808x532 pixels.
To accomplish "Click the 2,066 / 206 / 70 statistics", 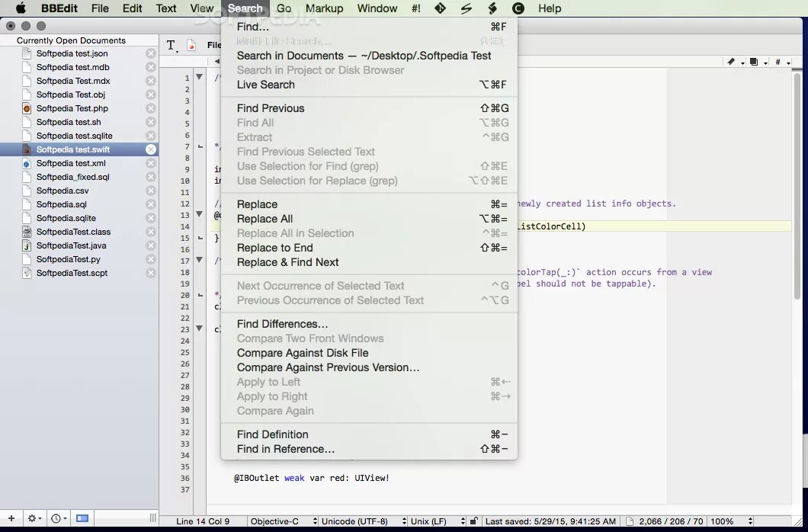I will pos(671,521).
